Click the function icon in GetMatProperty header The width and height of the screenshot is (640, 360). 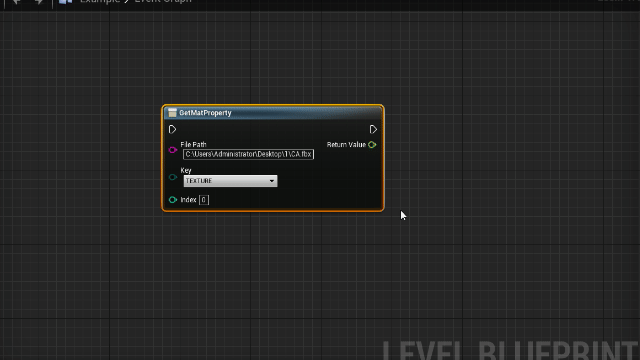coord(172,113)
